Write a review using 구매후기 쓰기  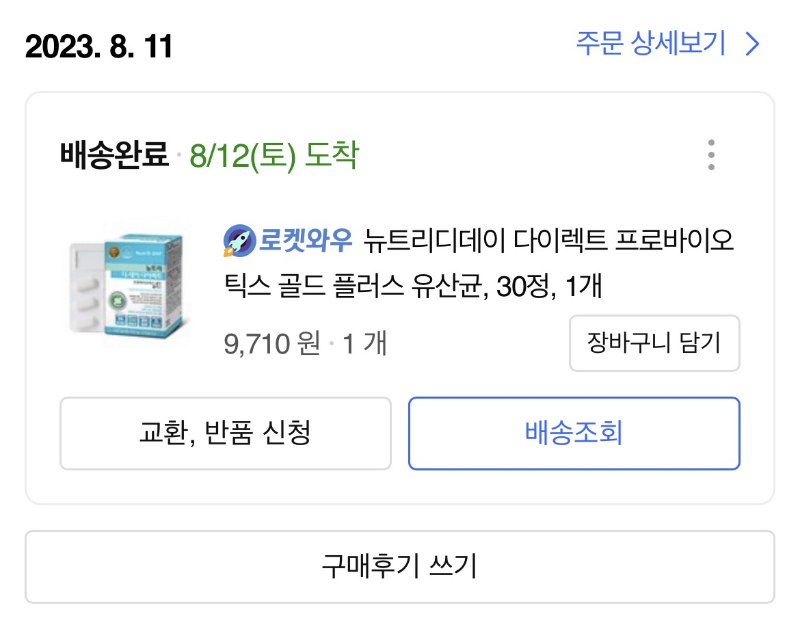tap(400, 567)
